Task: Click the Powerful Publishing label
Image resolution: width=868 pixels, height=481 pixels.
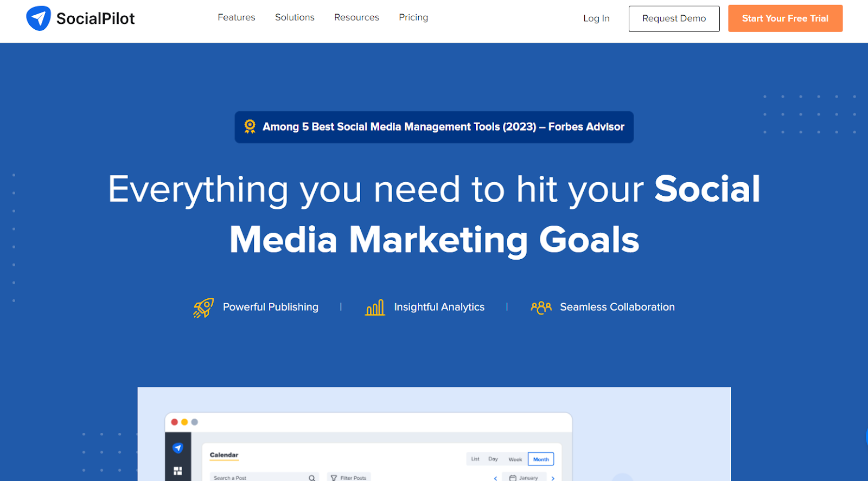Action: 271,307
